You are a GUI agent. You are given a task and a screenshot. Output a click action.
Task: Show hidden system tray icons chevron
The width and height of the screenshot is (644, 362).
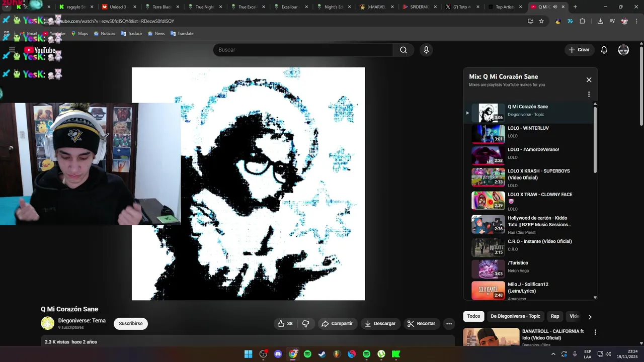(x=553, y=354)
